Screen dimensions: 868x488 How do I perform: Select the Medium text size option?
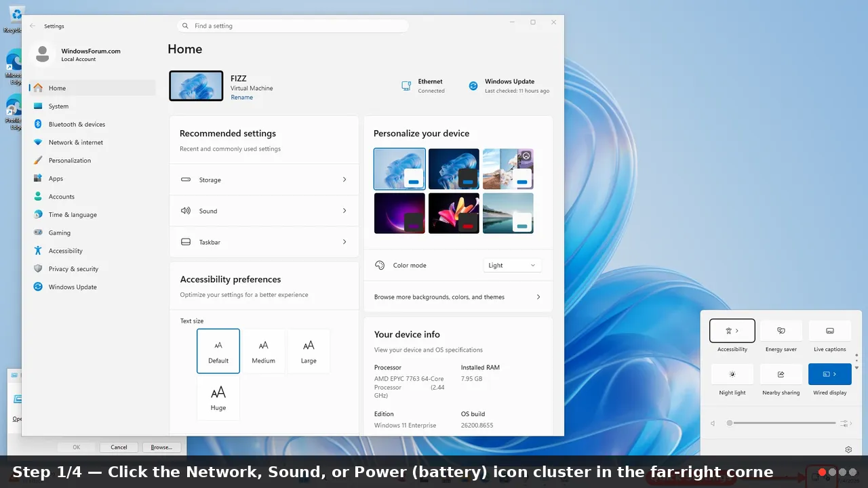(263, 351)
